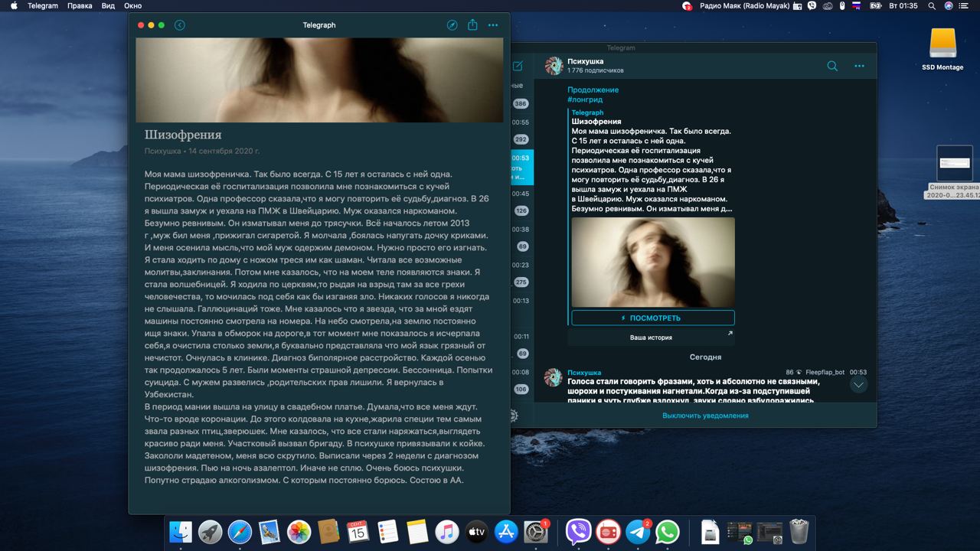Viewport: 980px width, 551px height.
Task: Open channel options menu with three dots
Action: [859, 66]
